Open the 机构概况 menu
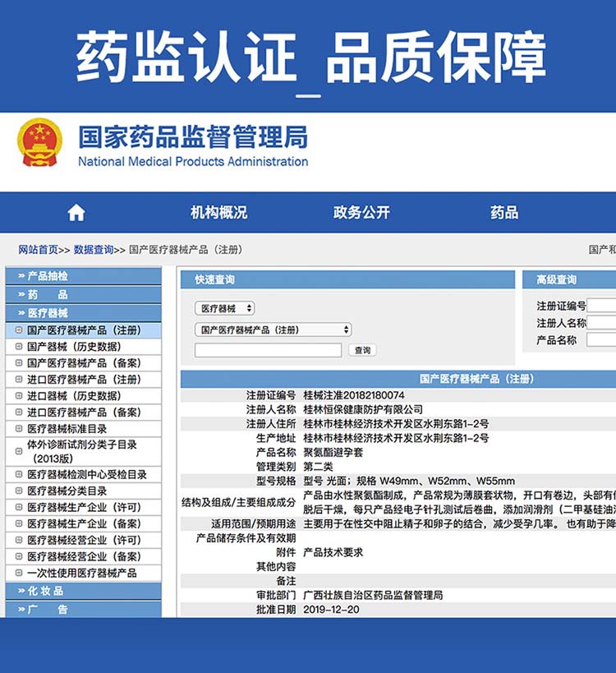The image size is (616, 673). coord(218,213)
